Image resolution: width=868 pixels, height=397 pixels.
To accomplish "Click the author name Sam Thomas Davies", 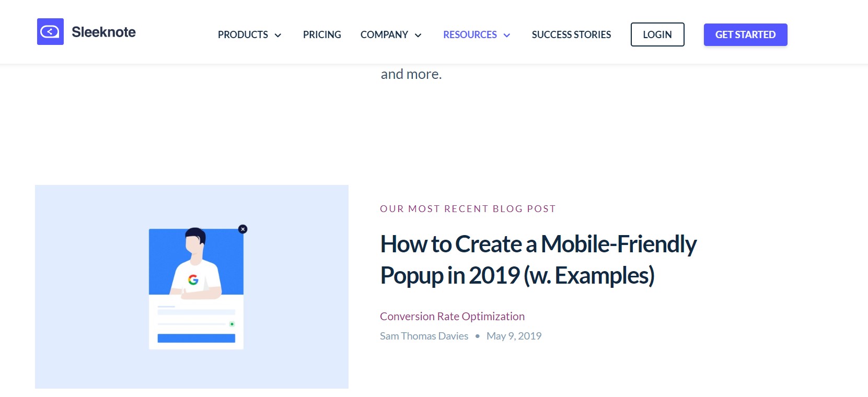I will (424, 336).
